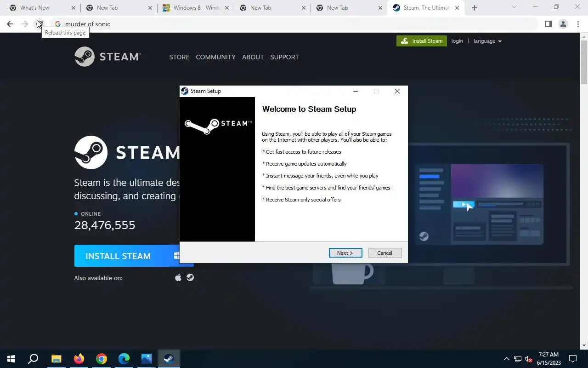Reload the current page

[x=40, y=24]
